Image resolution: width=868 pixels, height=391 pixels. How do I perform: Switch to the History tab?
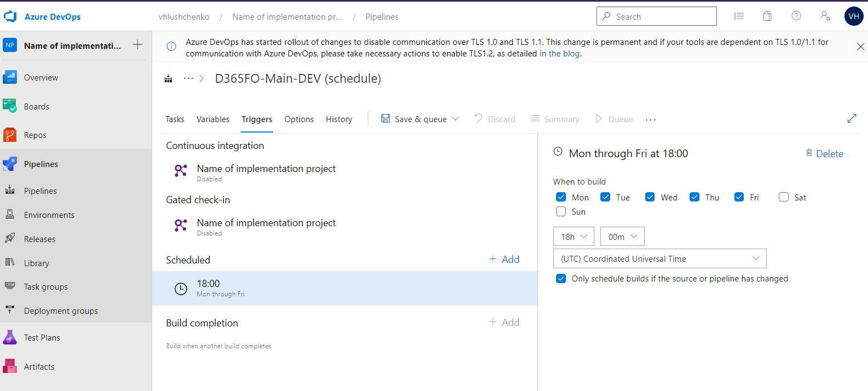click(x=339, y=119)
